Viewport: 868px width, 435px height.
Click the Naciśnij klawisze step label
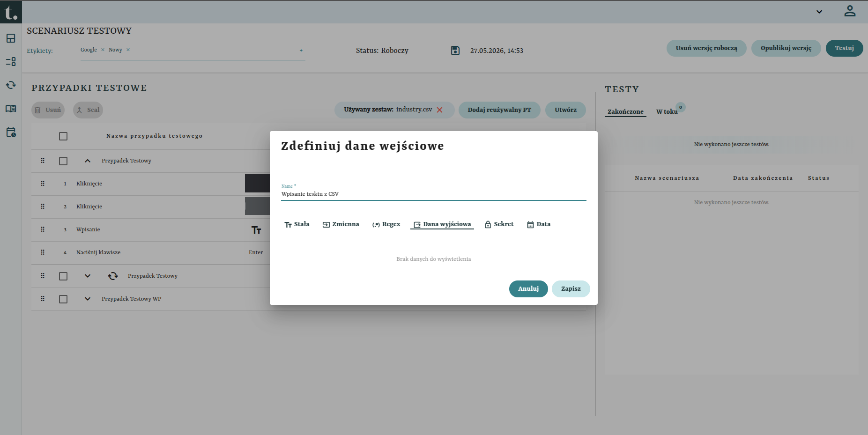coord(98,252)
